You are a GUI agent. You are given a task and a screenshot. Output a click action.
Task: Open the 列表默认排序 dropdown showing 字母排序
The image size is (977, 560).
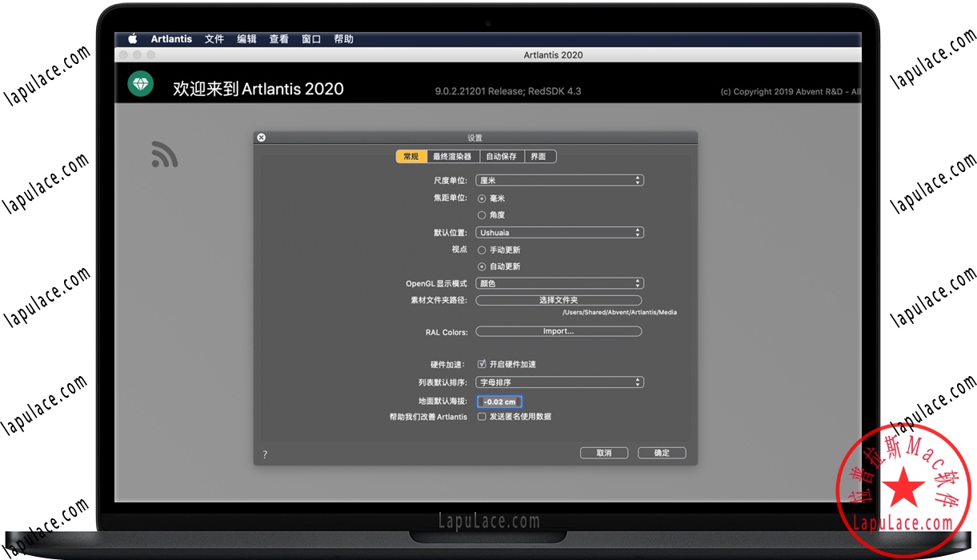559,382
